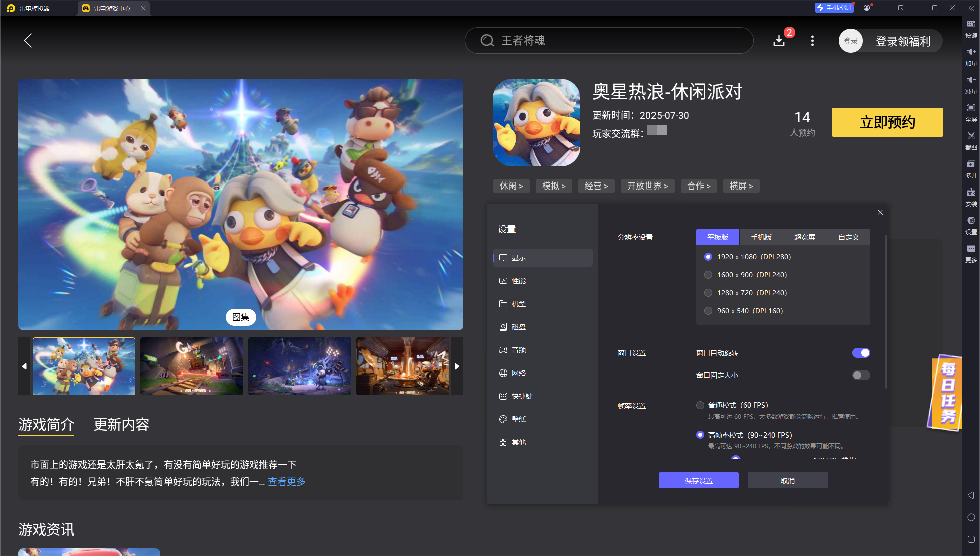Viewport: 980px width, 556px height.
Task: Open the 网络 settings section
Action: (x=543, y=373)
